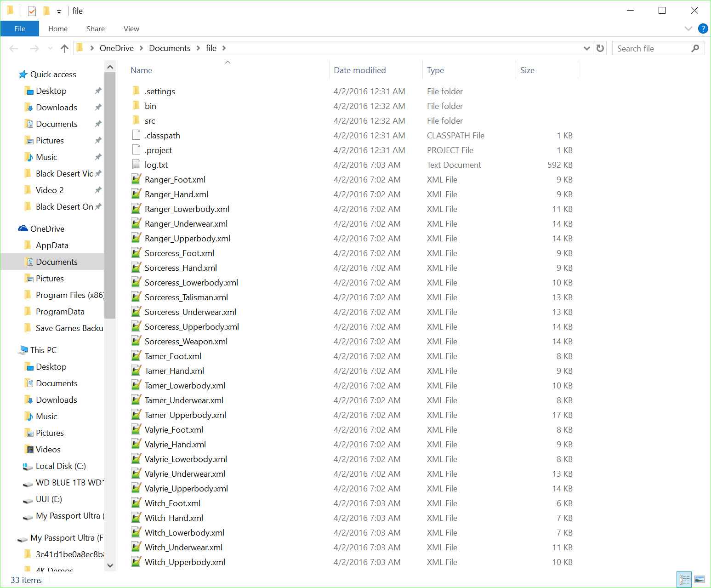Switch to details view icon

click(x=684, y=579)
